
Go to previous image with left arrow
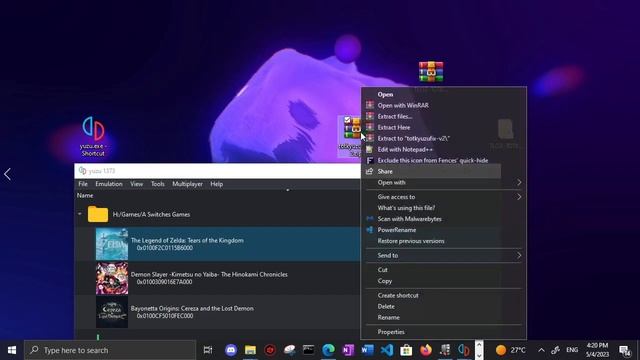[7, 174]
